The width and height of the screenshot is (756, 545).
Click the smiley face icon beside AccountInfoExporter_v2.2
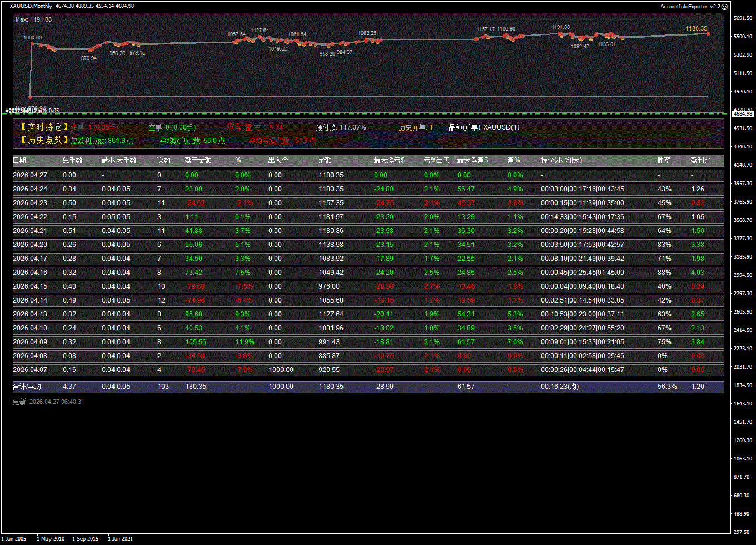724,6
